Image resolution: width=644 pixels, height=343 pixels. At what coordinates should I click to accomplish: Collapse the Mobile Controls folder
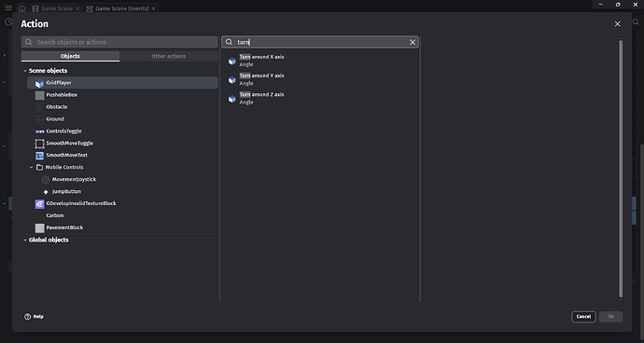pyautogui.click(x=31, y=168)
